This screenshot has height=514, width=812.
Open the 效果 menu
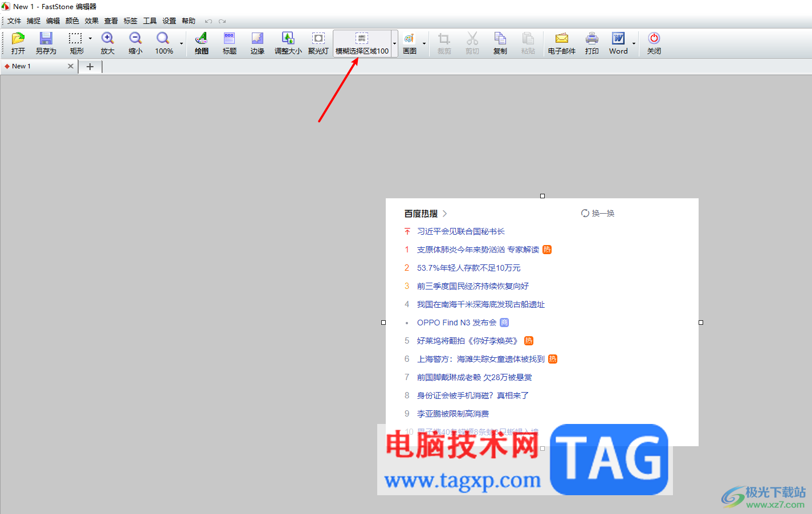click(92, 21)
